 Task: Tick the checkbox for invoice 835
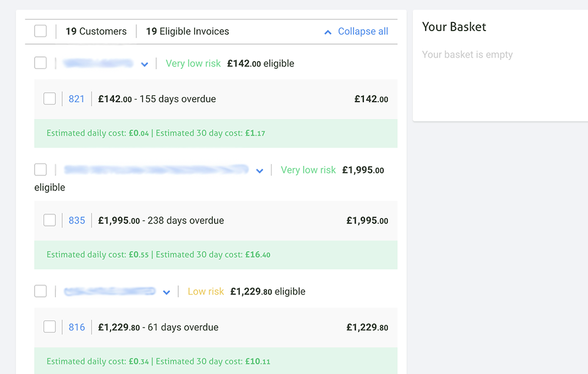tap(50, 221)
